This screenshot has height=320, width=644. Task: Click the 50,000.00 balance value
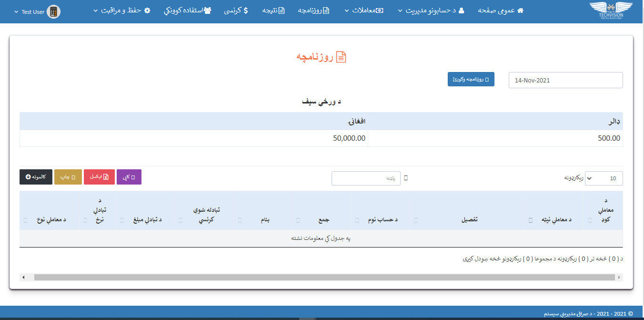(349, 138)
